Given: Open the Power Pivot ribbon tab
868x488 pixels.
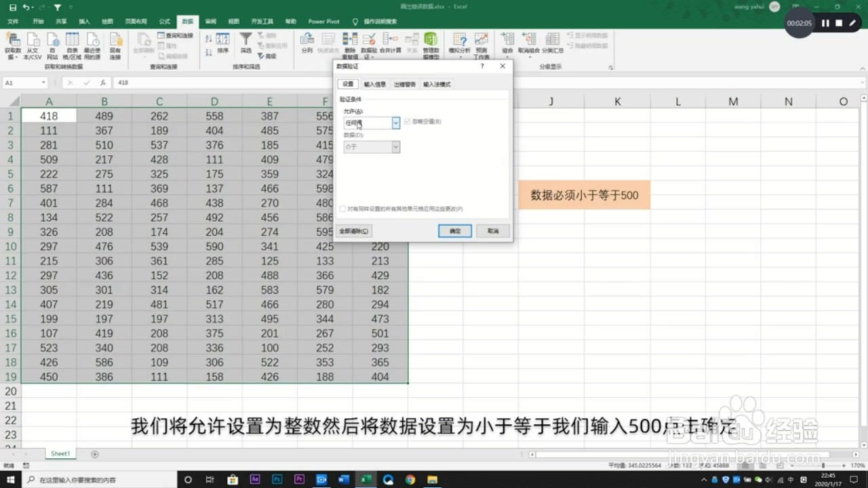Looking at the screenshot, I should tap(323, 21).
